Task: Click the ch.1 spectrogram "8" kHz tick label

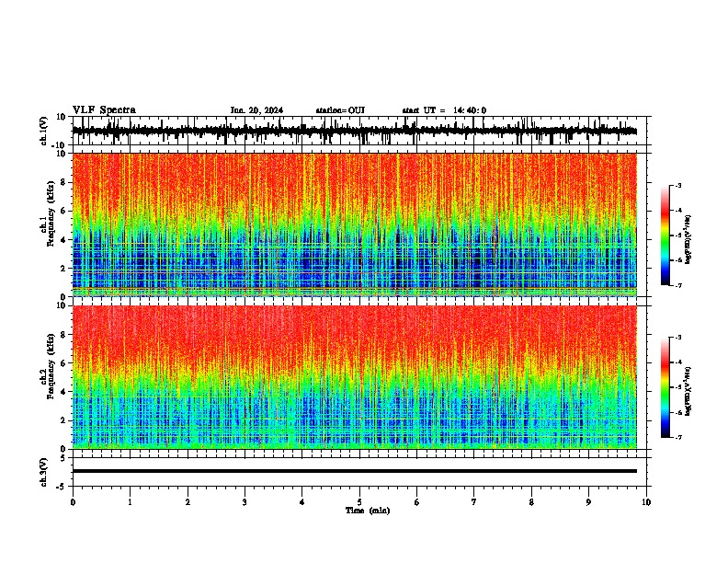Action: (x=63, y=182)
